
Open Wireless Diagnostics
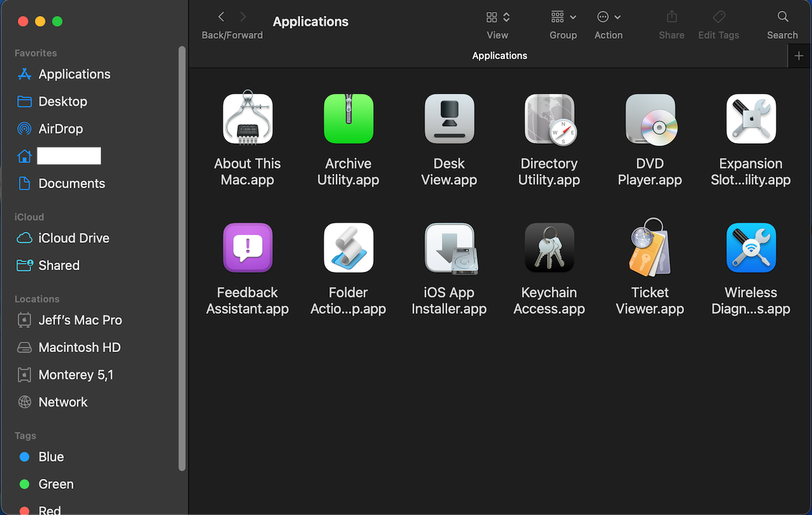coord(751,247)
